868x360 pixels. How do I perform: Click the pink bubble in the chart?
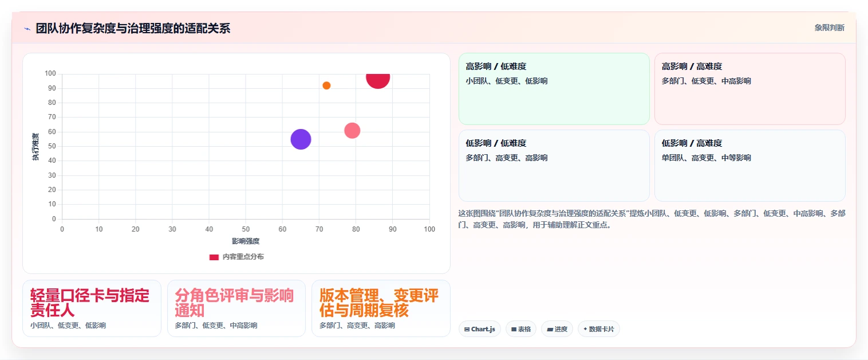352,131
